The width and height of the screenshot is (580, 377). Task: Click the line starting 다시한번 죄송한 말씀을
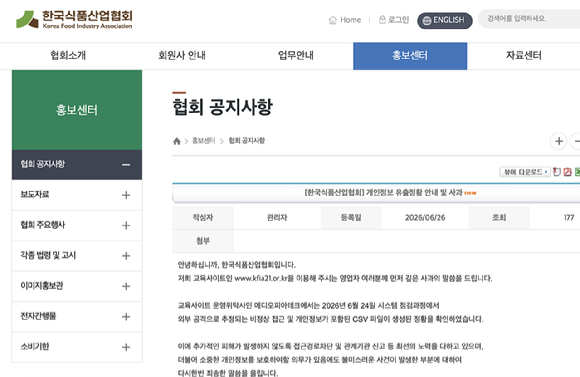coord(228,373)
